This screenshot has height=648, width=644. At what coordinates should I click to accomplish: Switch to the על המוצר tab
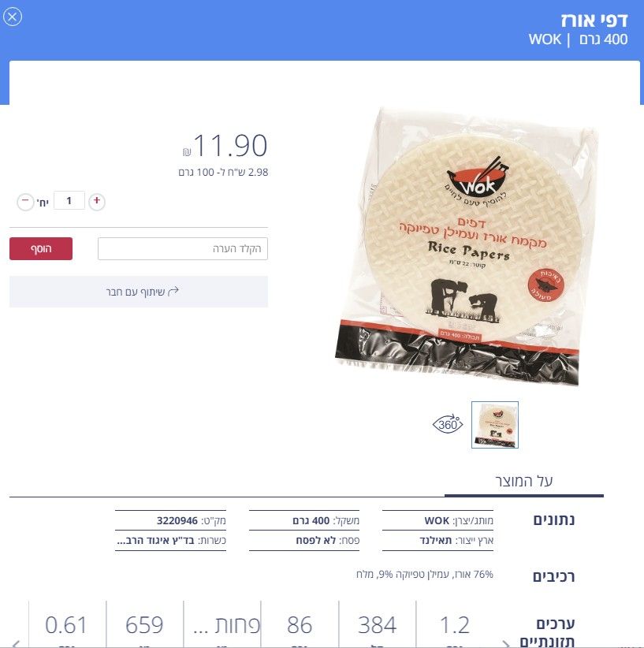pos(523,481)
